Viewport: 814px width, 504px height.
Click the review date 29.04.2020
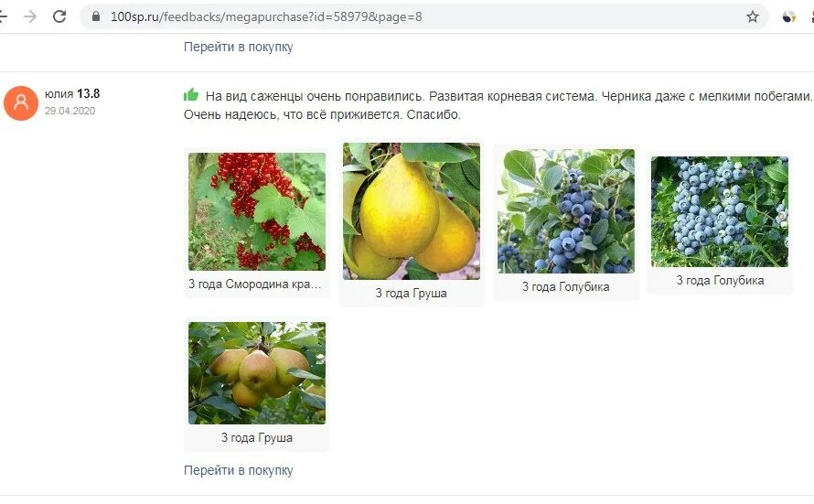pos(70,111)
